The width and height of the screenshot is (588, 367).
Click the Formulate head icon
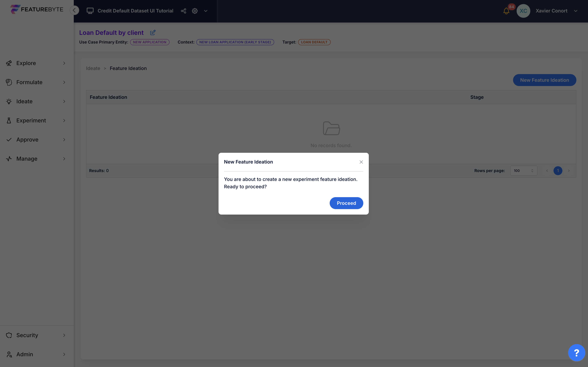(x=9, y=82)
